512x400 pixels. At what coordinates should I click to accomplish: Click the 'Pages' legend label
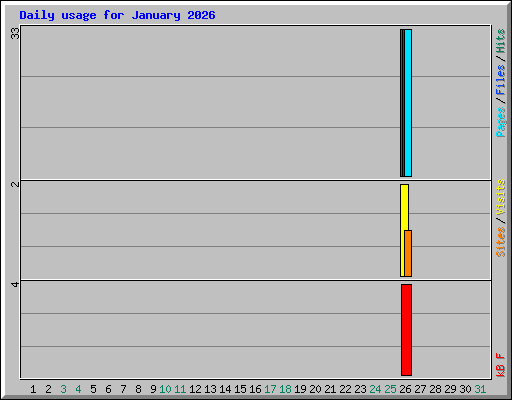500,122
